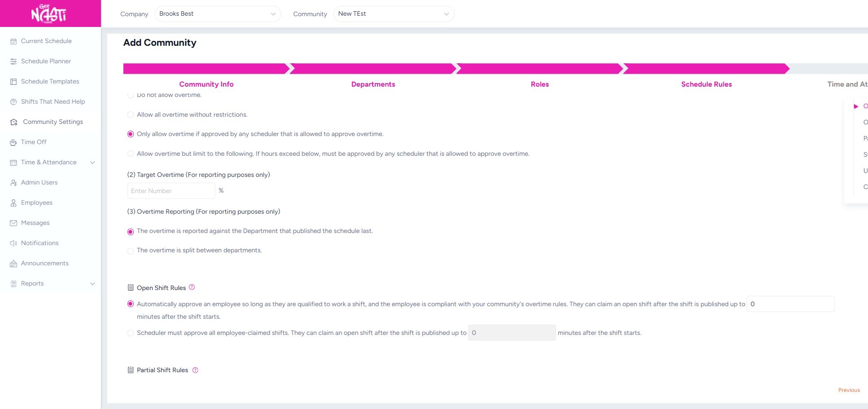Click the 'Add Community' page heading
The height and width of the screenshot is (409, 868).
tap(160, 43)
